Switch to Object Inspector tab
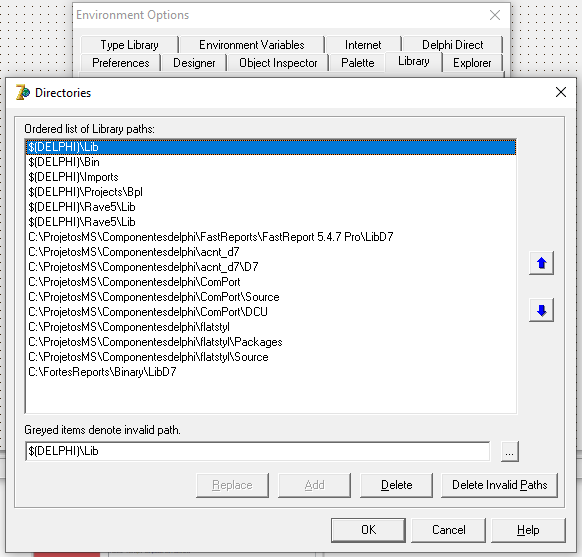This screenshot has width=582, height=557. pos(278,63)
